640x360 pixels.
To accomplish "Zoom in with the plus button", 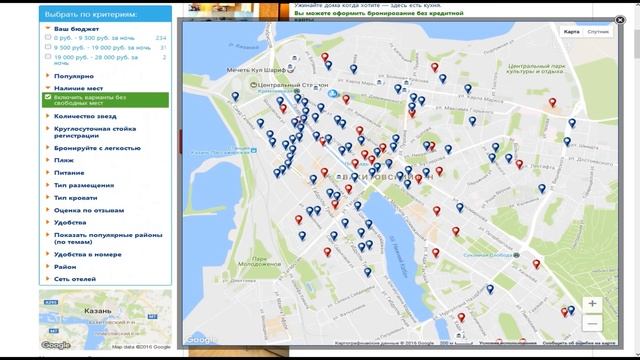I will pyautogui.click(x=592, y=304).
